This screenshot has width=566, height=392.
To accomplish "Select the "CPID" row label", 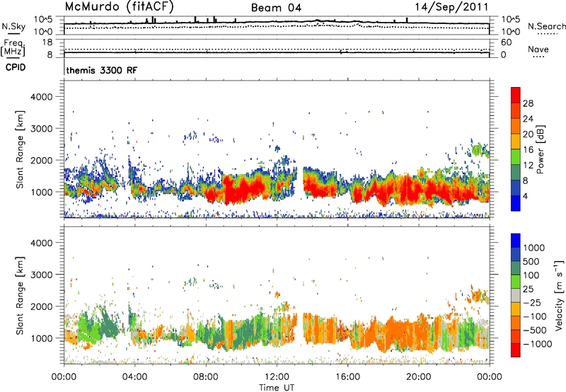I will (16, 67).
